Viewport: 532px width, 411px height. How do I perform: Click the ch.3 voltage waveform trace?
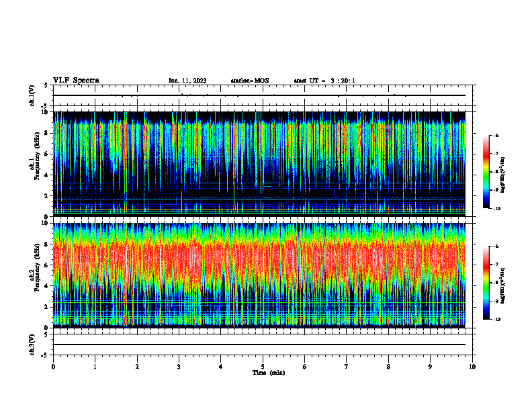[x=259, y=345]
